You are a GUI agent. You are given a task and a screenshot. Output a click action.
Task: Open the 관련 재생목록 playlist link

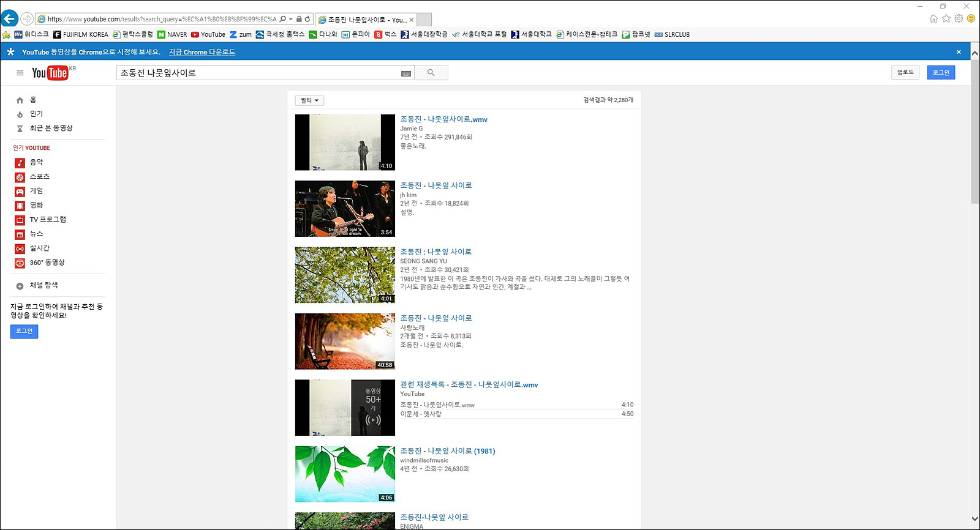pyautogui.click(x=469, y=384)
